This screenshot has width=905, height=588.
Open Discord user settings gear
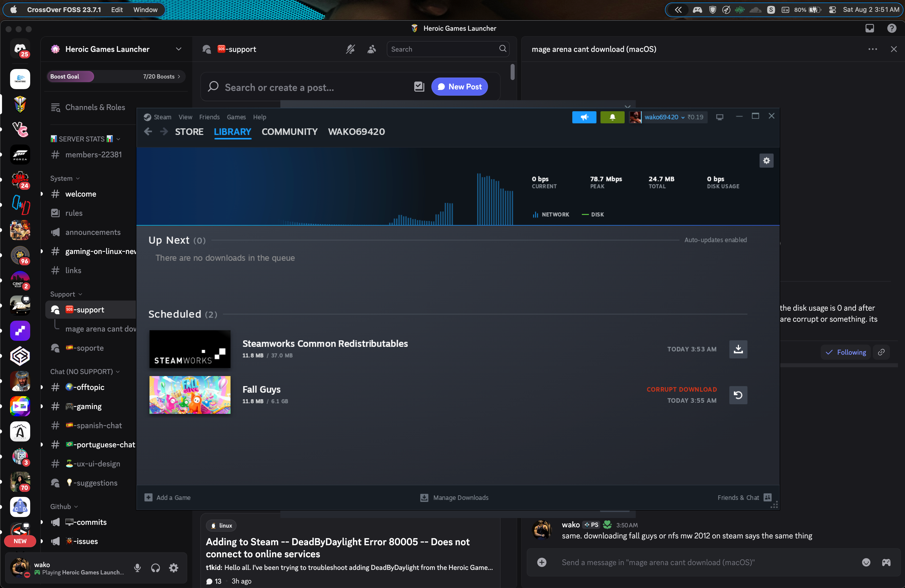(174, 568)
